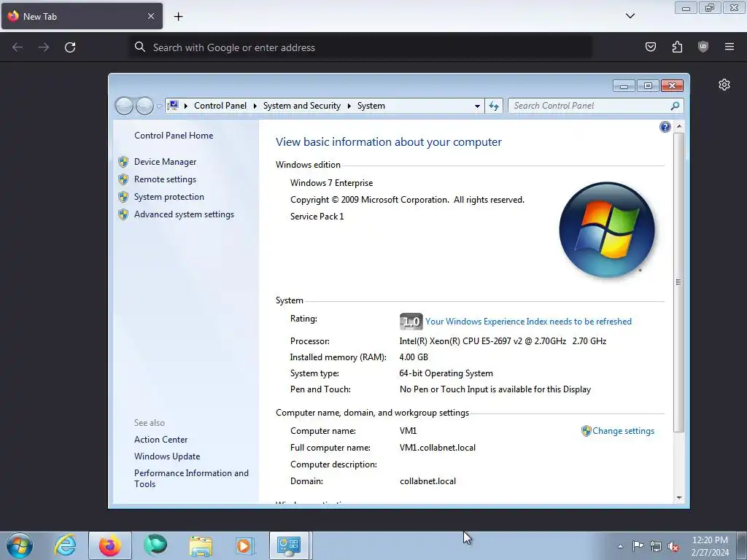747x560 pixels.
Task: Click the System breadcrumb segment
Action: tap(371, 106)
